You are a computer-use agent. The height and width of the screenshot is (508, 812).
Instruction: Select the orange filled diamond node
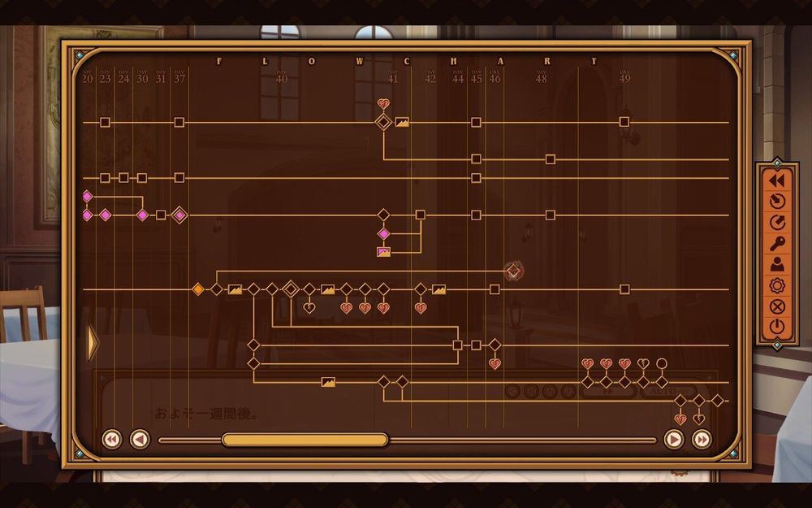tap(198, 289)
